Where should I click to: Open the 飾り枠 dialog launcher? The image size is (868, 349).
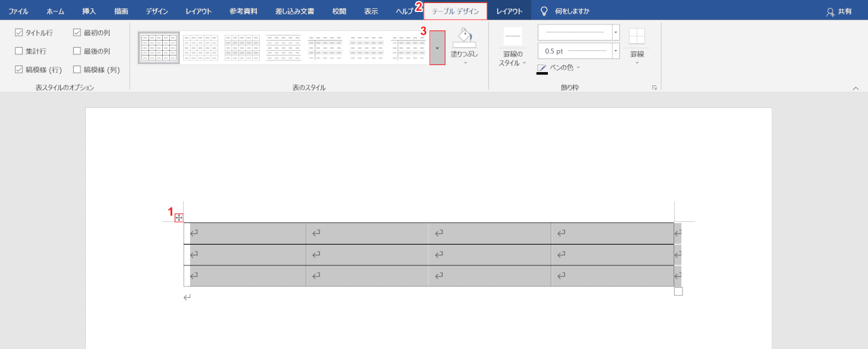(655, 88)
